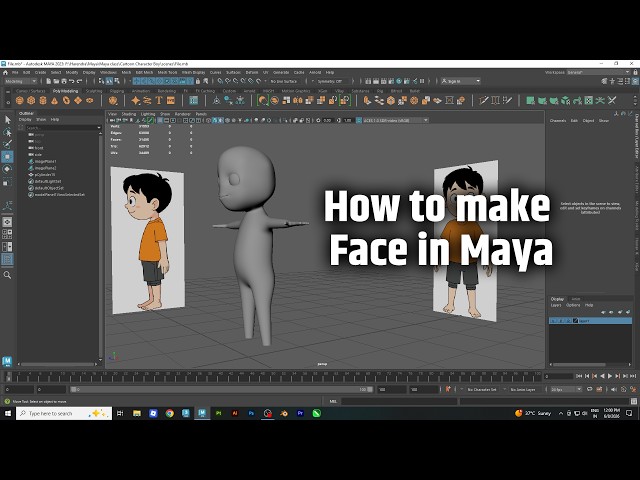The height and width of the screenshot is (480, 640).
Task: Open the Workspace General dropdown
Action: [598, 72]
